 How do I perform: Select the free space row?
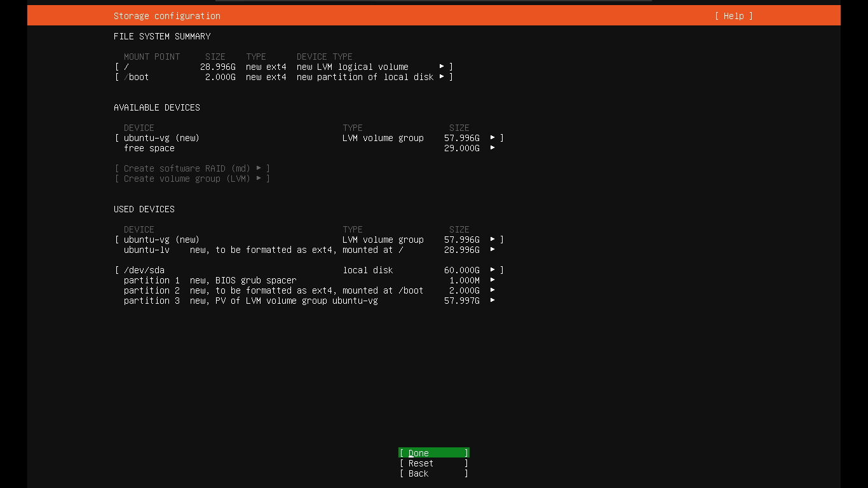tap(149, 148)
